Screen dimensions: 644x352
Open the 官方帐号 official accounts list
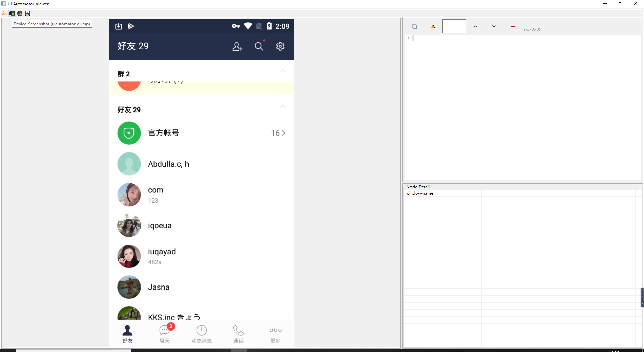pos(201,133)
